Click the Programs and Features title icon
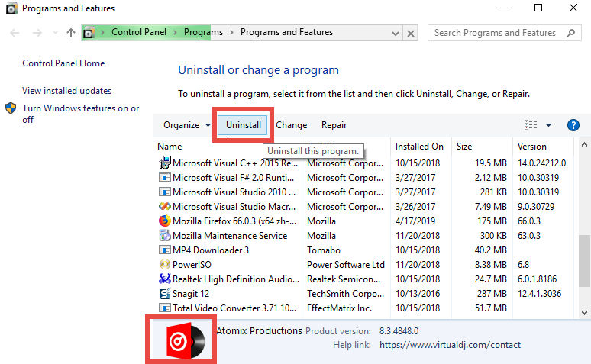 tap(11, 8)
